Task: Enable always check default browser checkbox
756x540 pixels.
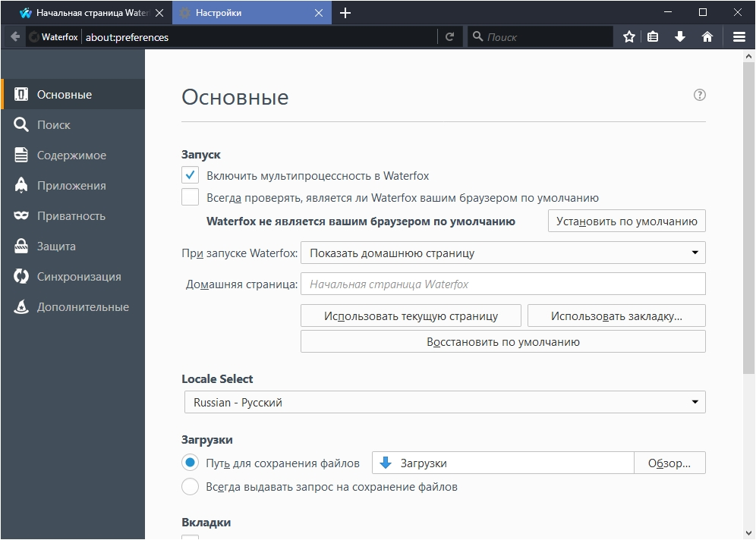Action: 191,198
